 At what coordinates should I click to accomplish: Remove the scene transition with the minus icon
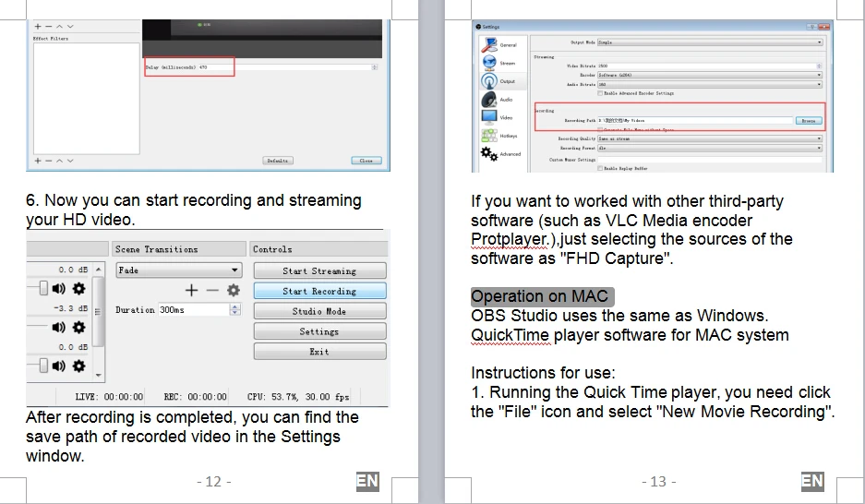tap(212, 290)
